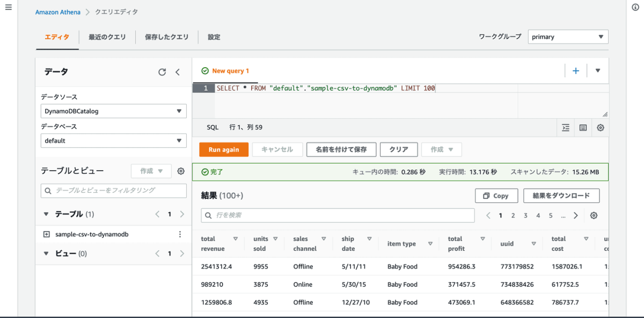The height and width of the screenshot is (318, 644).
Task: Refresh the data panel
Action: 162,72
